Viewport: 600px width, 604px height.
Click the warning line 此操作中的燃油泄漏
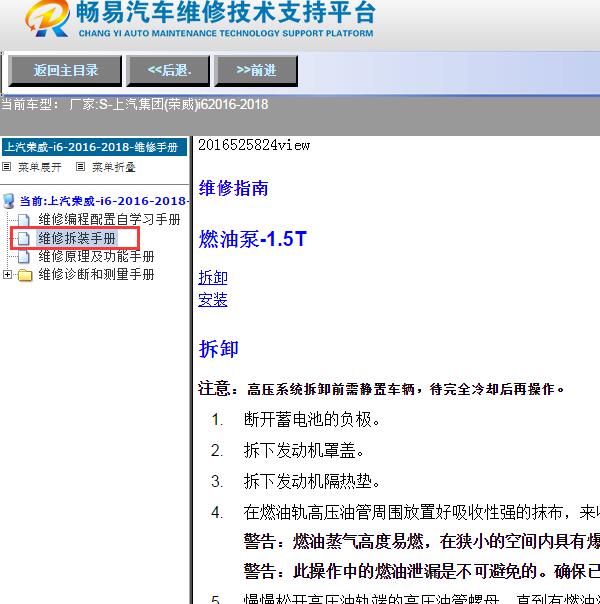tap(422, 571)
